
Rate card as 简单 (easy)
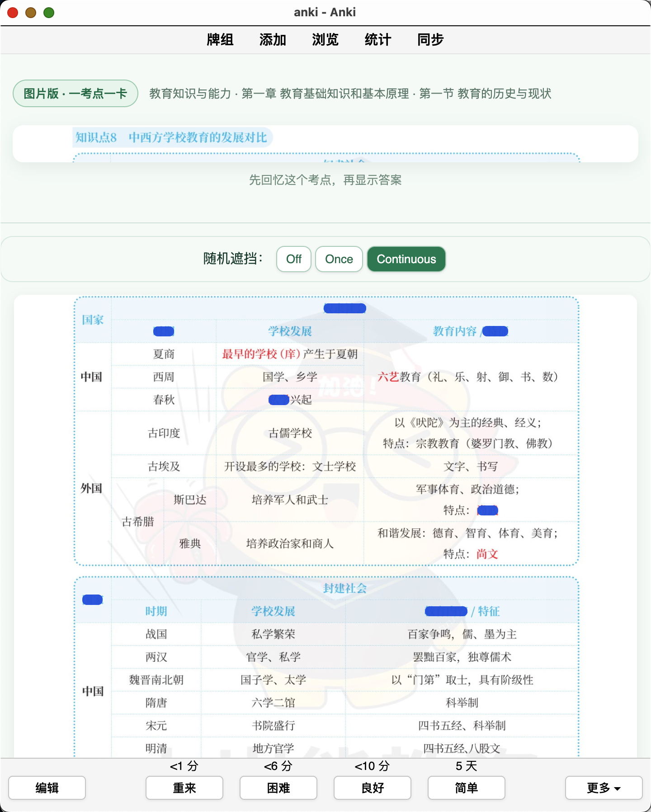[x=467, y=788]
